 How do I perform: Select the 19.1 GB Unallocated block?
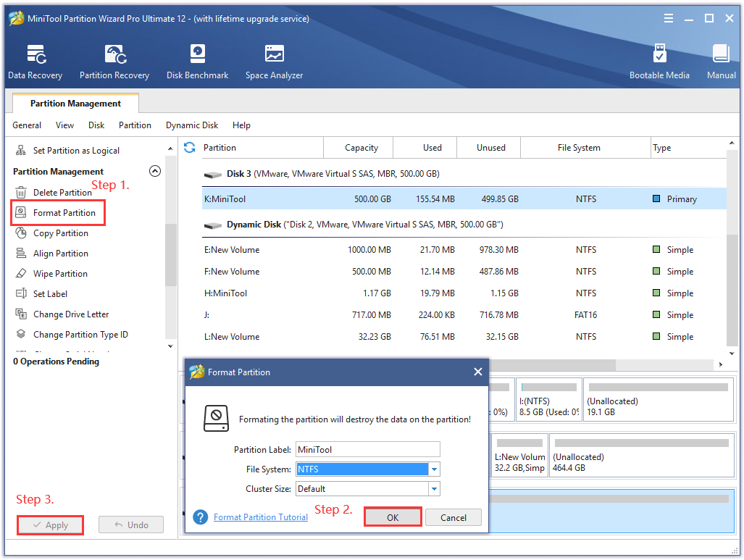(659, 400)
